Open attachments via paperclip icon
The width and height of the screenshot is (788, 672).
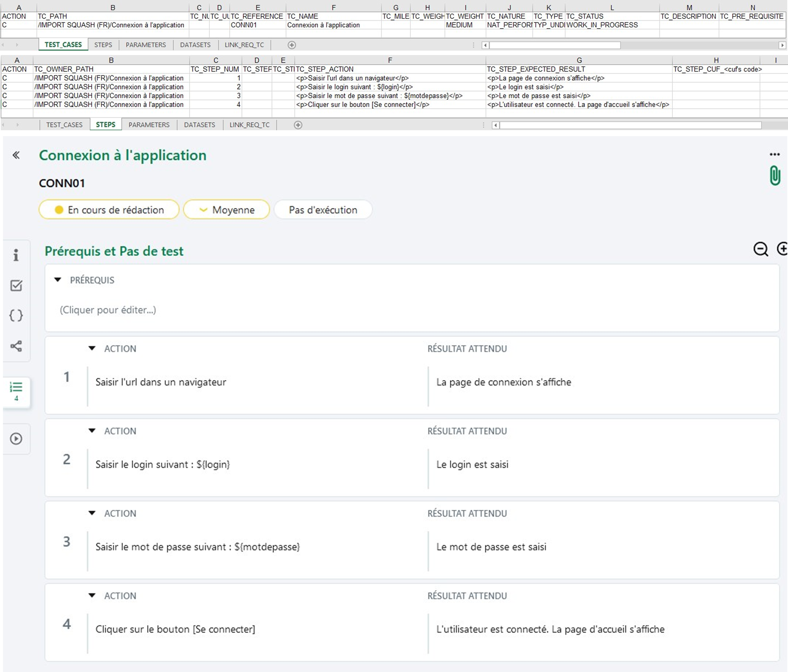point(775,175)
